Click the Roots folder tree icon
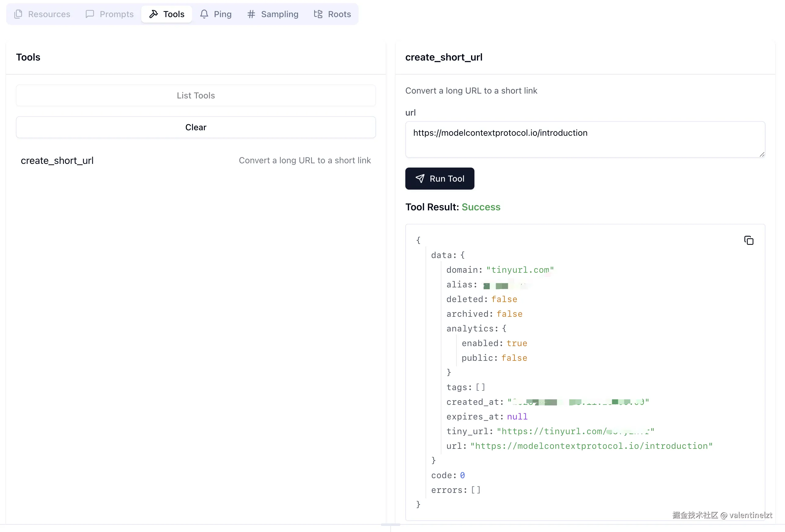785x532 pixels. (x=318, y=14)
